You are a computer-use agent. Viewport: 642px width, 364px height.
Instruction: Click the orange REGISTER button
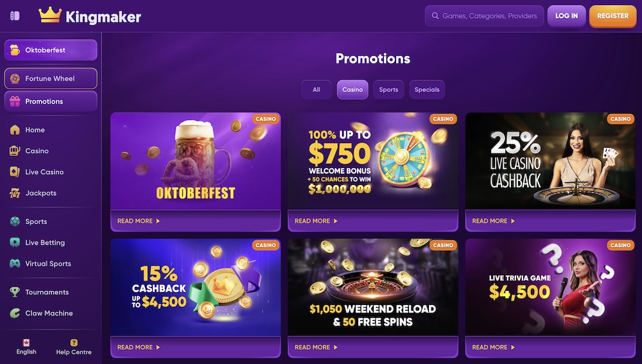[x=612, y=16]
